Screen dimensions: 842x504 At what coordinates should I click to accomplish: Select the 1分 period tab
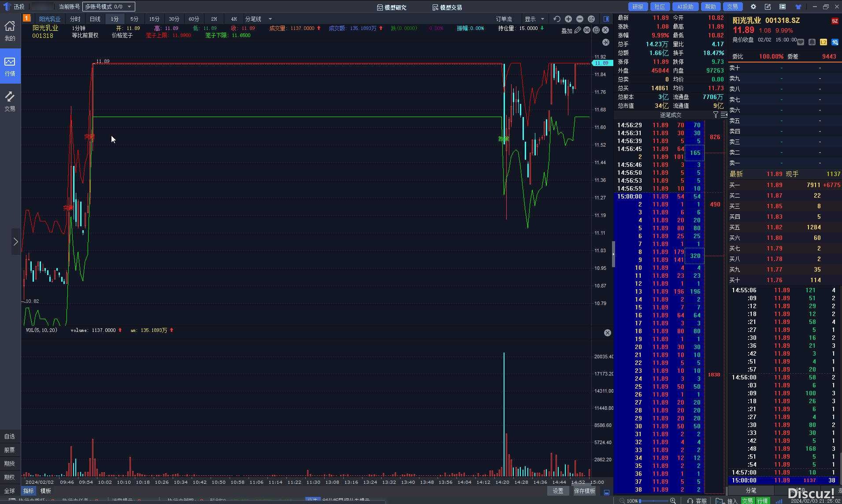pyautogui.click(x=115, y=19)
